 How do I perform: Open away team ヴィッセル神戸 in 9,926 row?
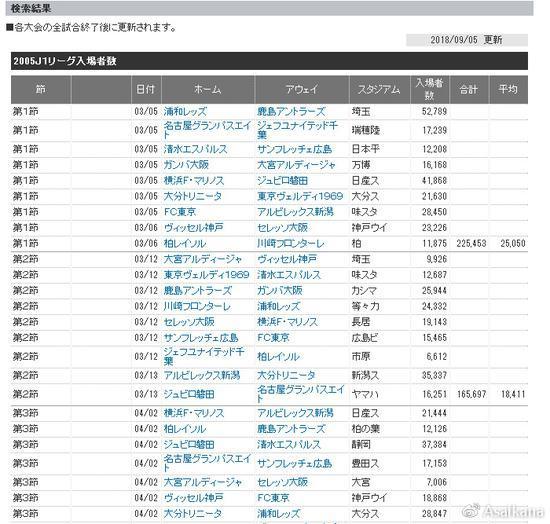pyautogui.click(x=287, y=259)
